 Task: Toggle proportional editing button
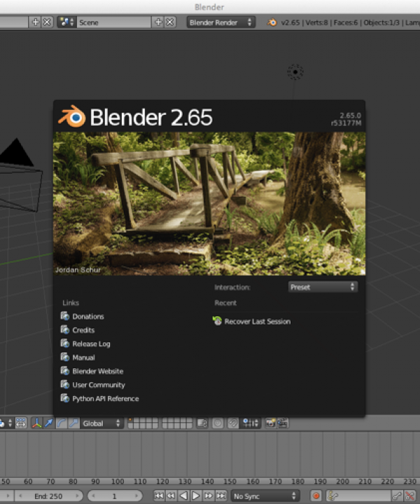[218, 423]
